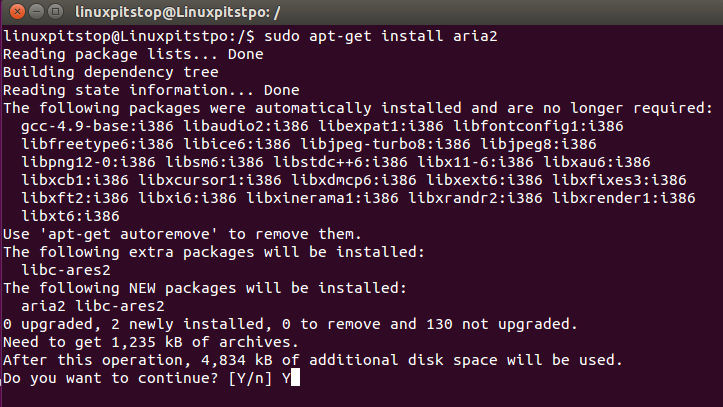Click the 'libxt6:i386' package name

(x=69, y=216)
